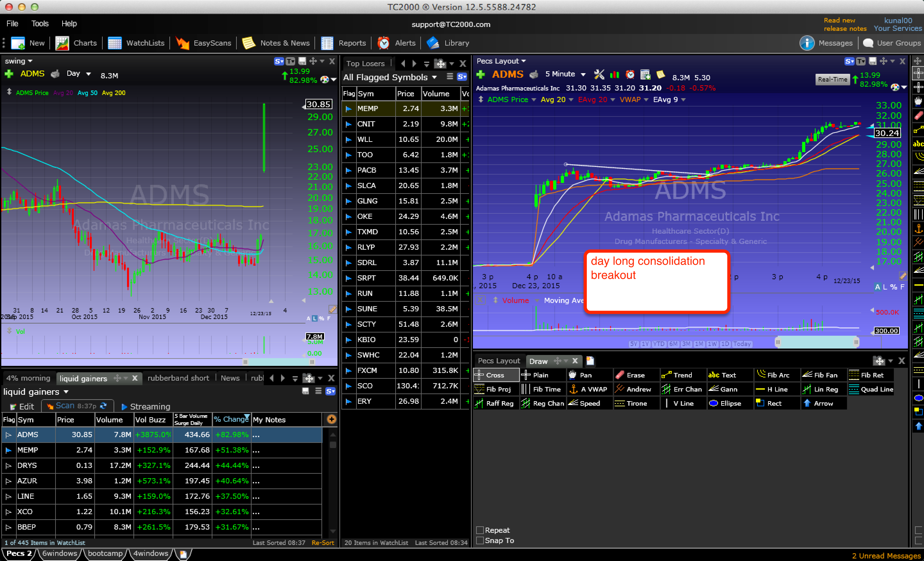Click the swing chart time range slider

pos(278,361)
